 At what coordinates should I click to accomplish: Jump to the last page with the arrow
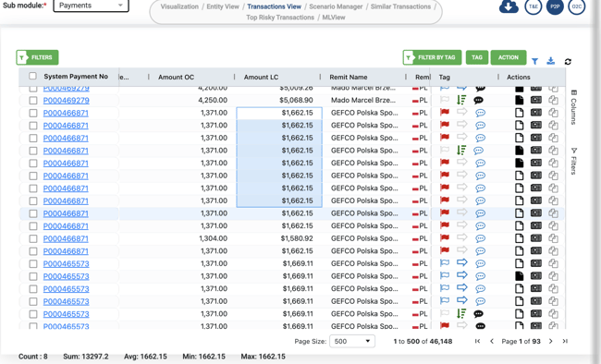pyautogui.click(x=565, y=341)
